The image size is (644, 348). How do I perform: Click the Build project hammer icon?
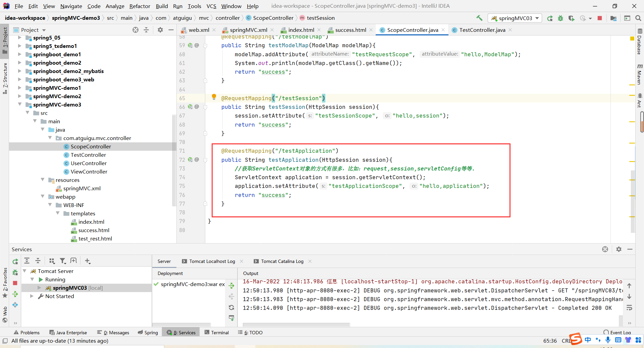pyautogui.click(x=479, y=18)
